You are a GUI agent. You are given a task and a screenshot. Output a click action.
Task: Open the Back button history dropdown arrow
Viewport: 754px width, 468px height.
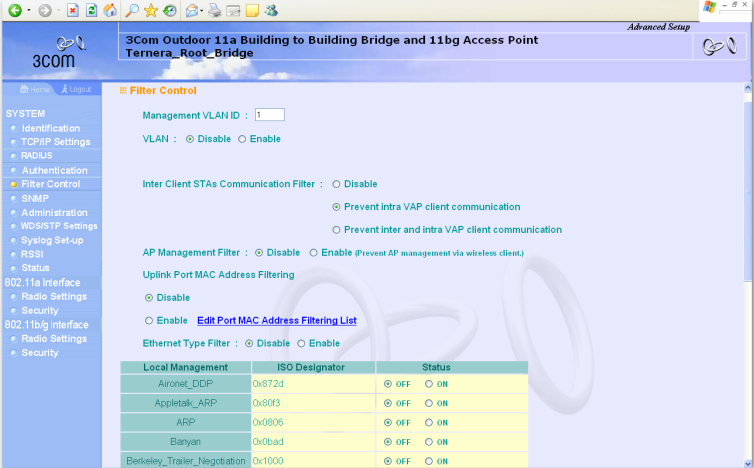[29, 10]
